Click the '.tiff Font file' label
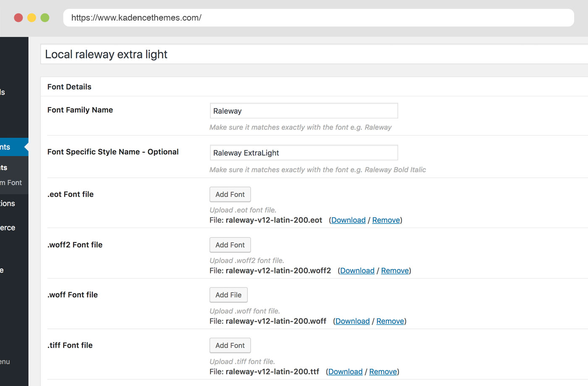Viewport: 588px width, 386px height. pyautogui.click(x=70, y=345)
